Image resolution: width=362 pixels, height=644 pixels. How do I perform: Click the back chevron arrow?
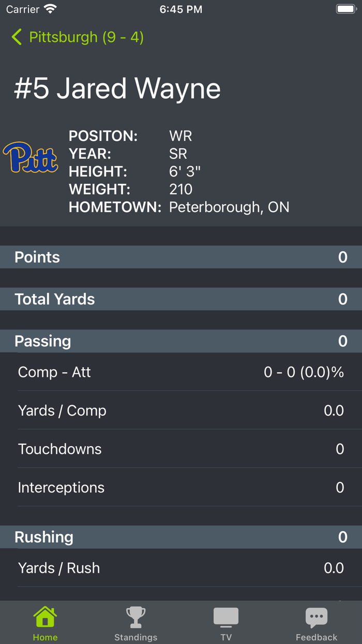point(16,37)
